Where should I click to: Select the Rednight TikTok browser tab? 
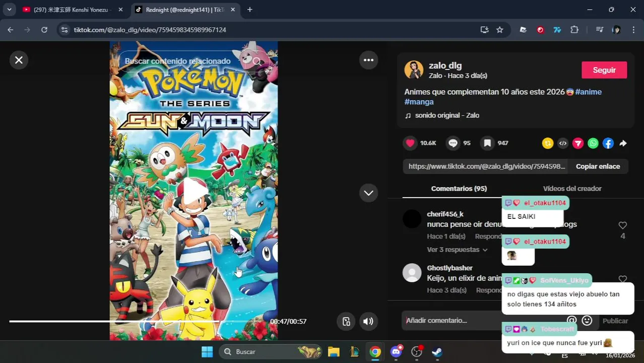point(185,10)
